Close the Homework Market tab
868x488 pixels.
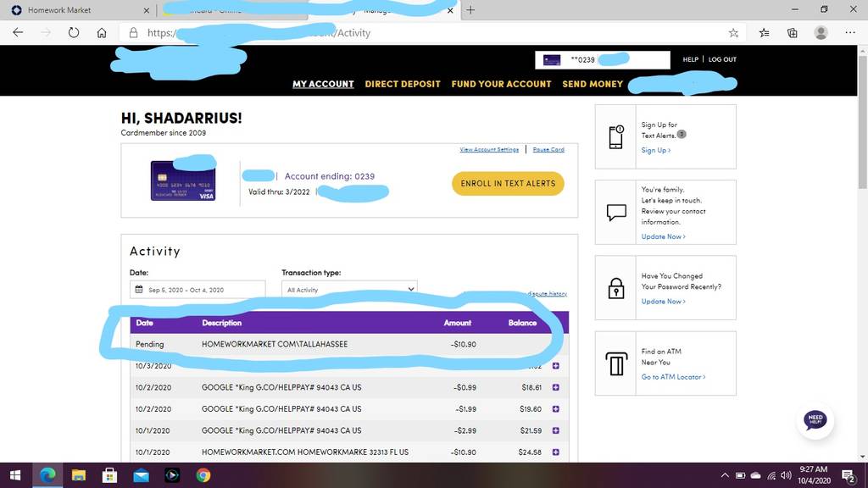point(146,10)
